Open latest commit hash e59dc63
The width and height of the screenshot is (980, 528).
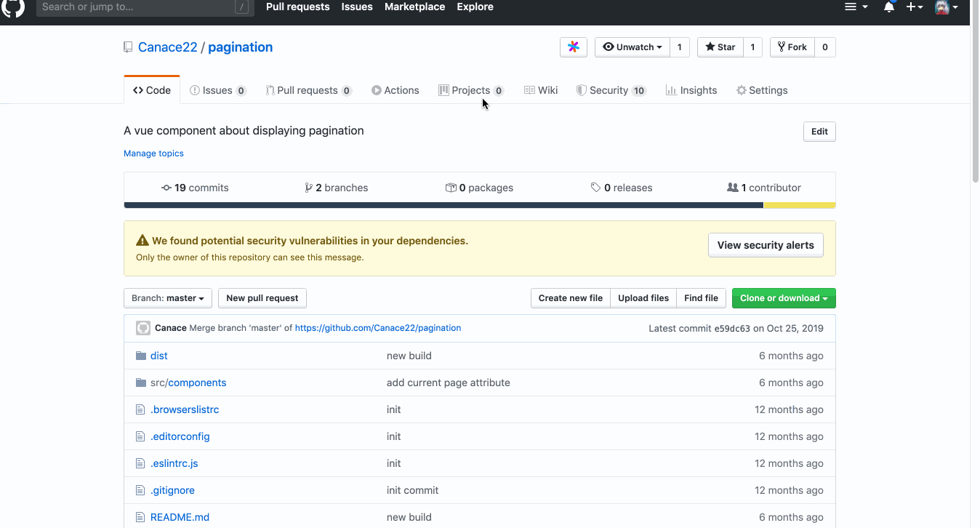pos(732,328)
